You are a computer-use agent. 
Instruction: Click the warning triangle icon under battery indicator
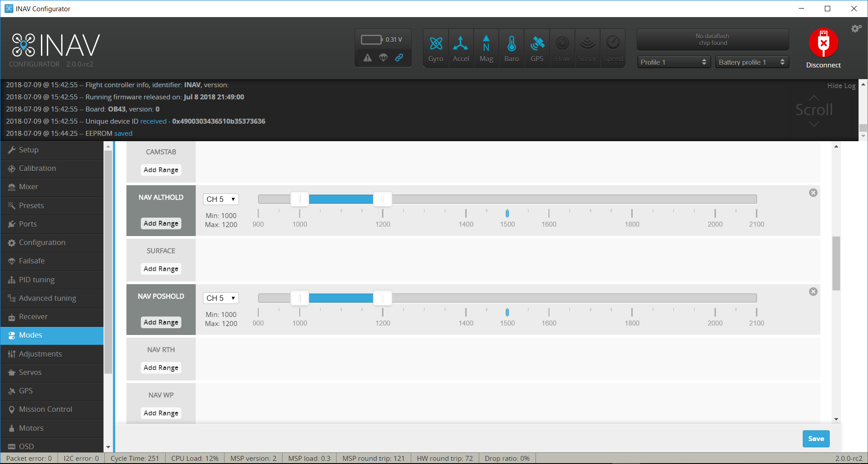pyautogui.click(x=367, y=58)
